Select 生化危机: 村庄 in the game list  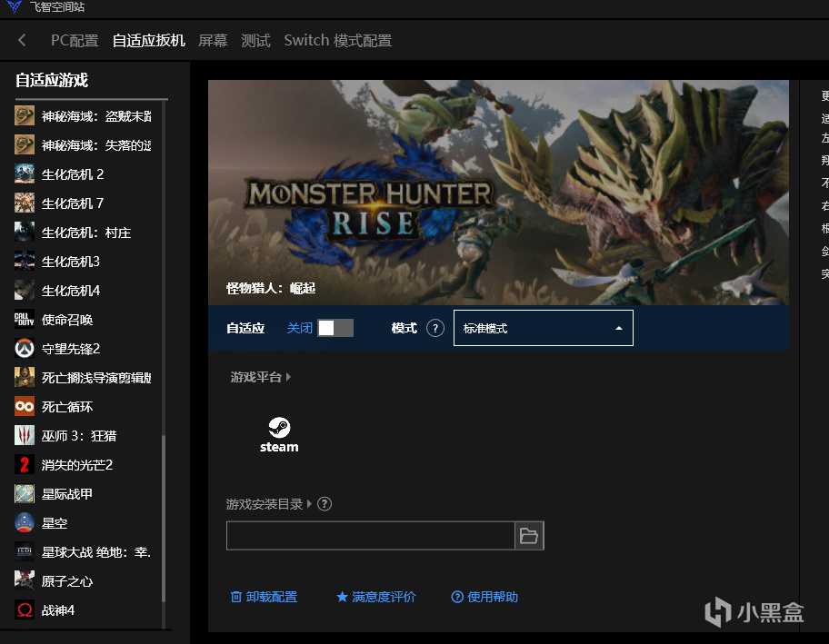[x=86, y=232]
